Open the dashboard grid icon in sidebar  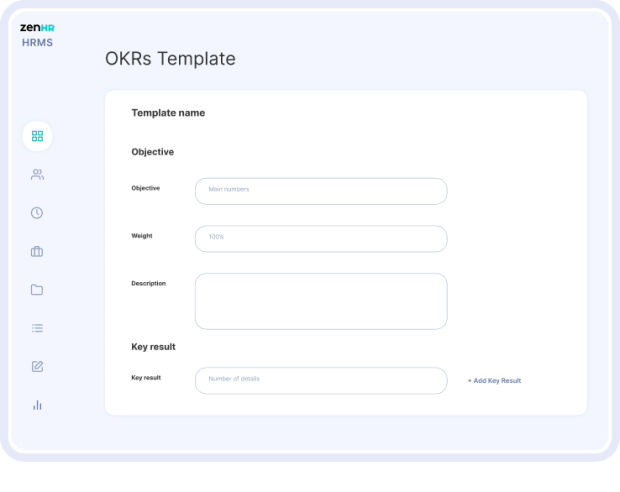[37, 136]
